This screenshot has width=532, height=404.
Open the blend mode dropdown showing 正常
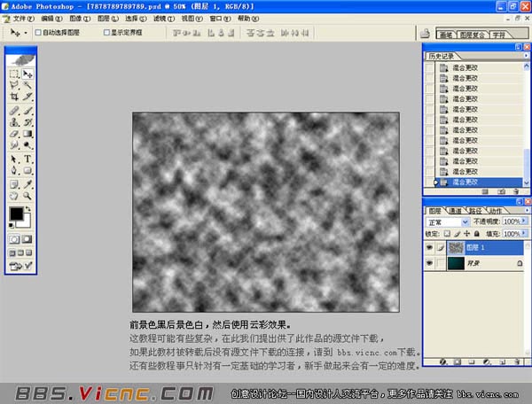[447, 222]
